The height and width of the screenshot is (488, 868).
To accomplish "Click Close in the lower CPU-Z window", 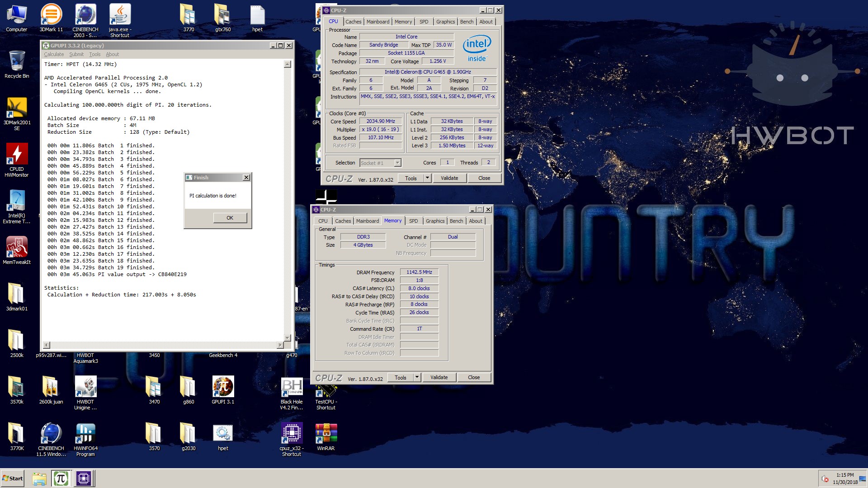I will (474, 377).
